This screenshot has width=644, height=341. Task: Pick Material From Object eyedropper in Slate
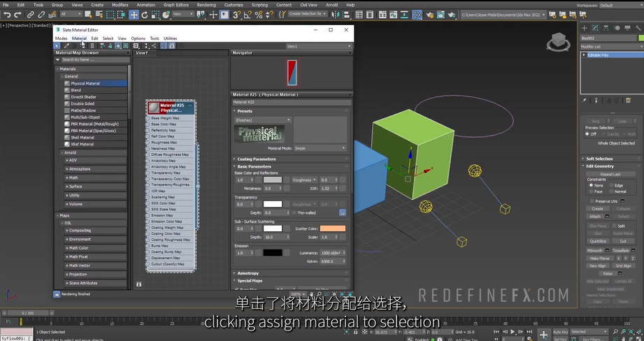66,46
